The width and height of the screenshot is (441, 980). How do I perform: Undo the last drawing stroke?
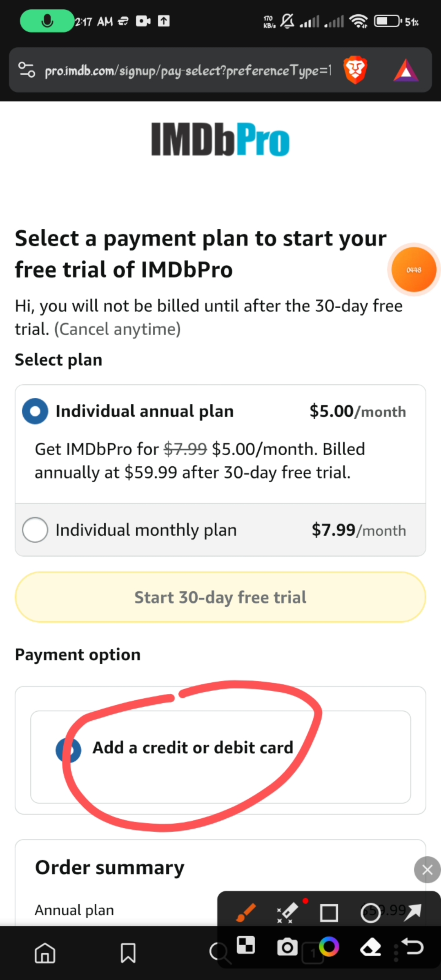coord(412,947)
